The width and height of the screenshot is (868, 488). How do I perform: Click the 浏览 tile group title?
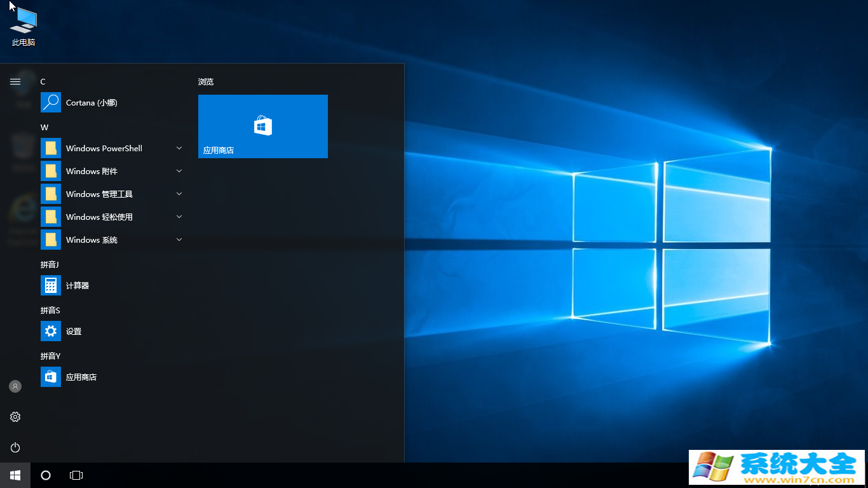[206, 81]
